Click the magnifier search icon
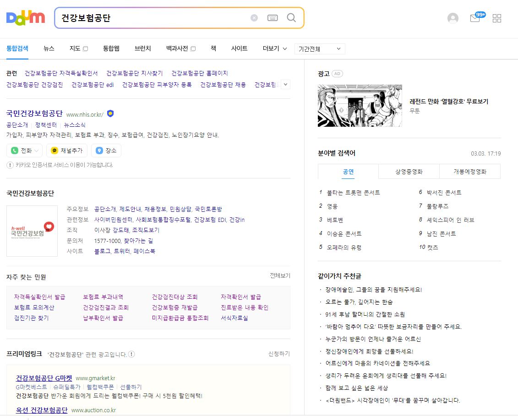The image size is (518, 420). click(x=291, y=17)
